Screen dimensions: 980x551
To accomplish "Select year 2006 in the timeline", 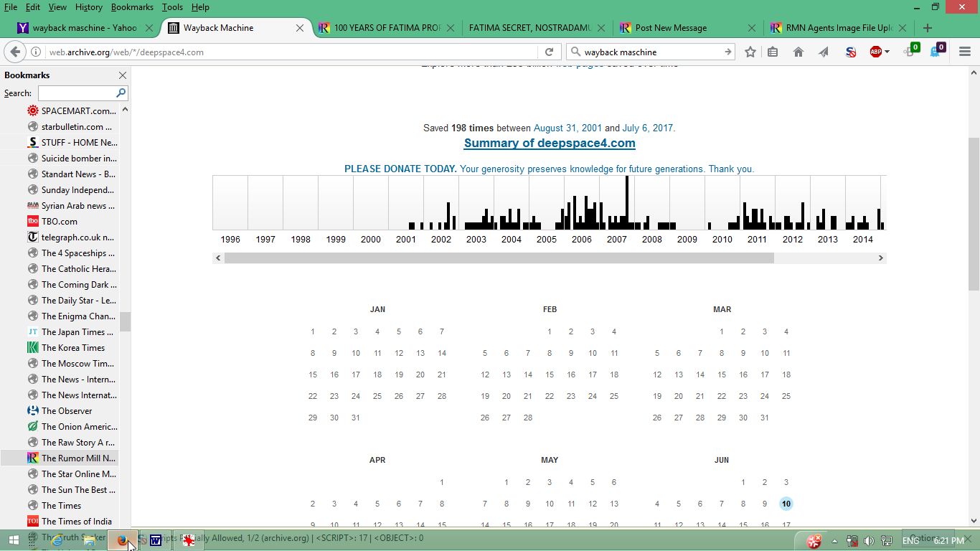I will pyautogui.click(x=582, y=239).
